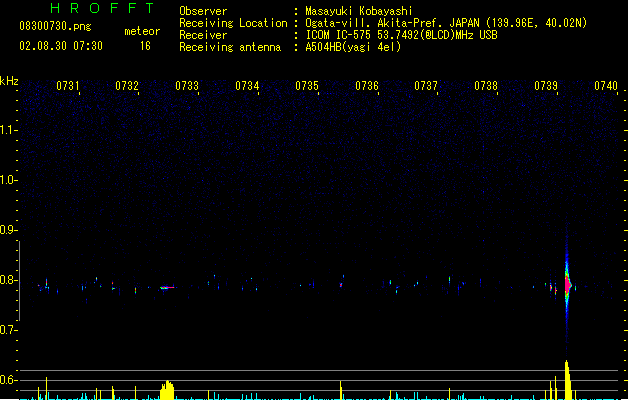629x400 pixels.
Task: Click the 0.8 kHz axis label
Action: (8, 280)
